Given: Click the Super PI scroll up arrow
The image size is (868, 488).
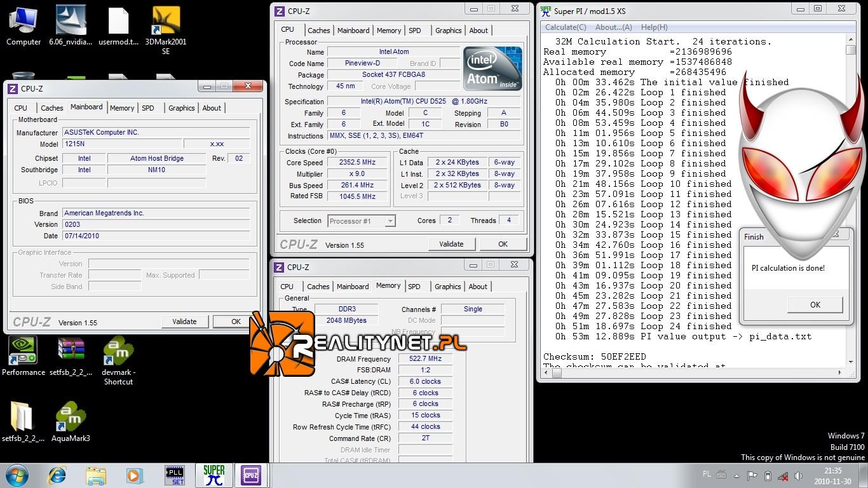Looking at the screenshot, I should 851,40.
